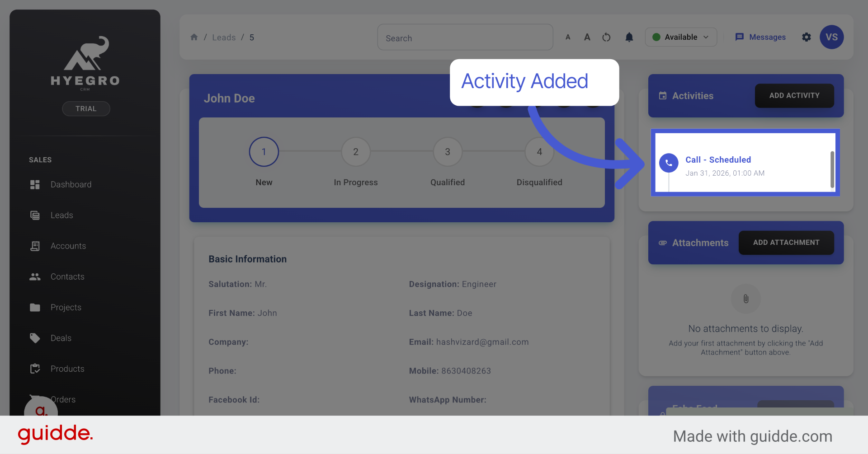The height and width of the screenshot is (454, 868).
Task: Click the Projects folder icon
Action: 35,307
